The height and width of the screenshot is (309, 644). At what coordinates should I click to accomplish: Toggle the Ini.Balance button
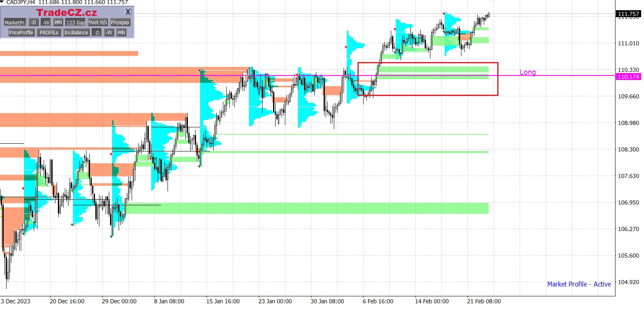pyautogui.click(x=76, y=33)
